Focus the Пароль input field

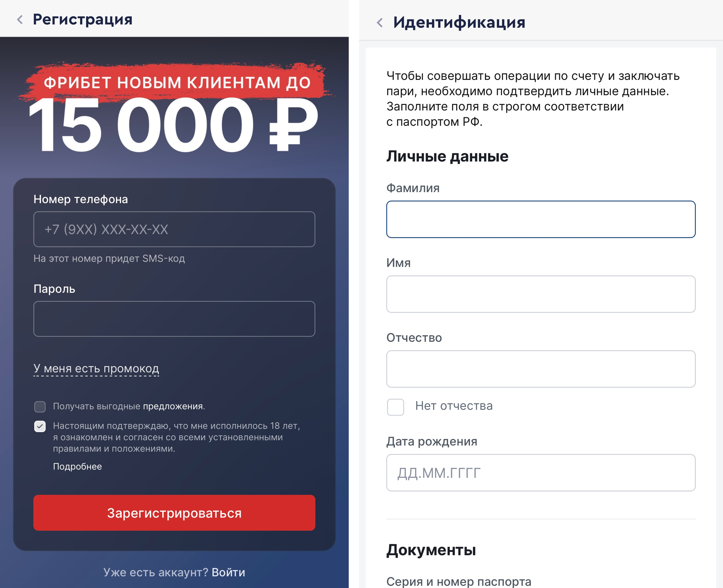174,319
